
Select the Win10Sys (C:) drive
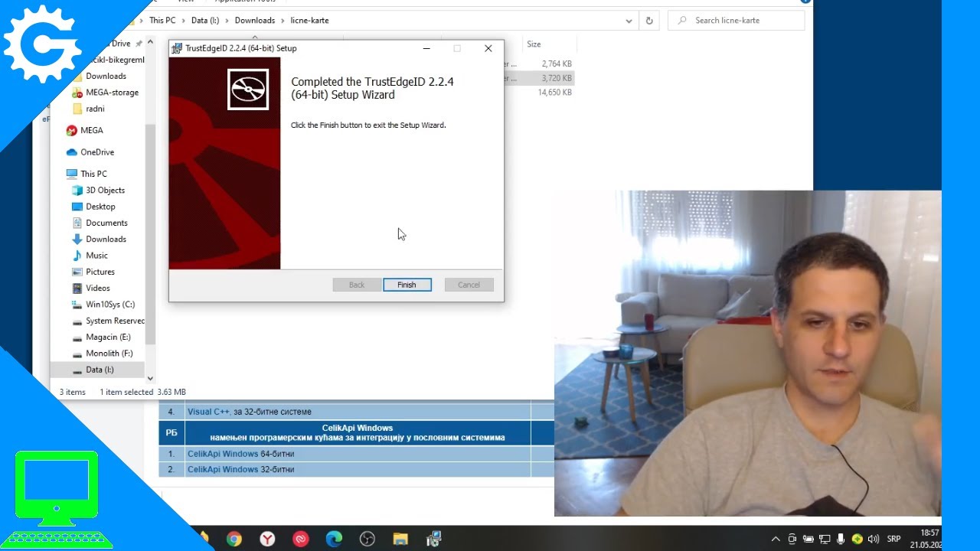click(x=110, y=305)
